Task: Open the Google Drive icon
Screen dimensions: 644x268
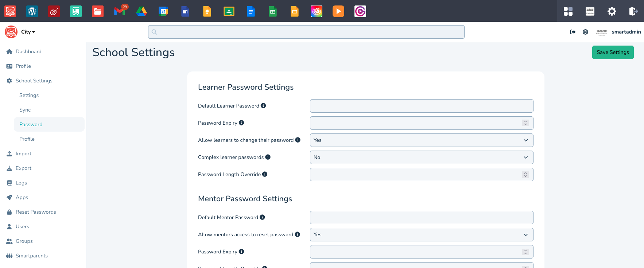Action: click(141, 11)
